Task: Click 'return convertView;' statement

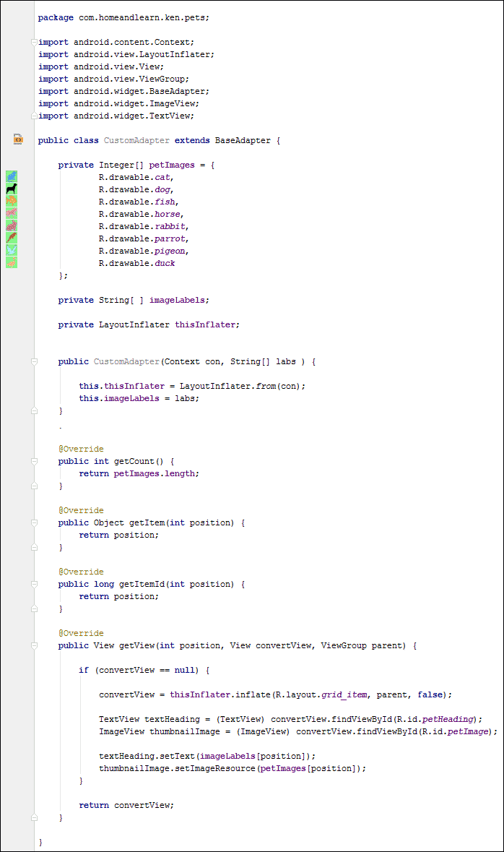Action: tap(126, 805)
